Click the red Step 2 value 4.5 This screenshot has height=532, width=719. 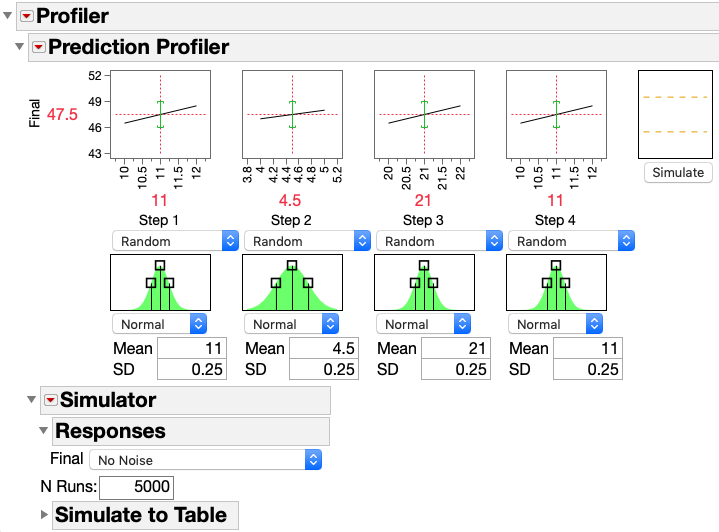click(290, 199)
